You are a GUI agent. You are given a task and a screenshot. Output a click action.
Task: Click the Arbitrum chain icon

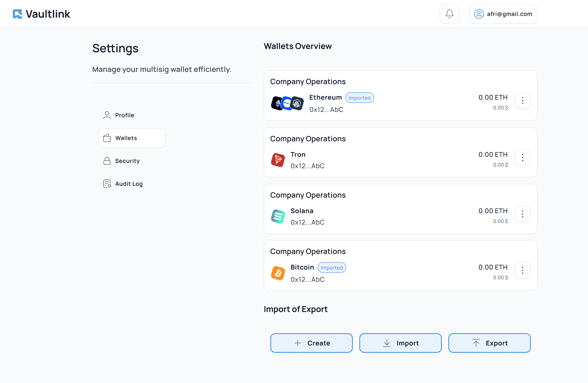[297, 103]
